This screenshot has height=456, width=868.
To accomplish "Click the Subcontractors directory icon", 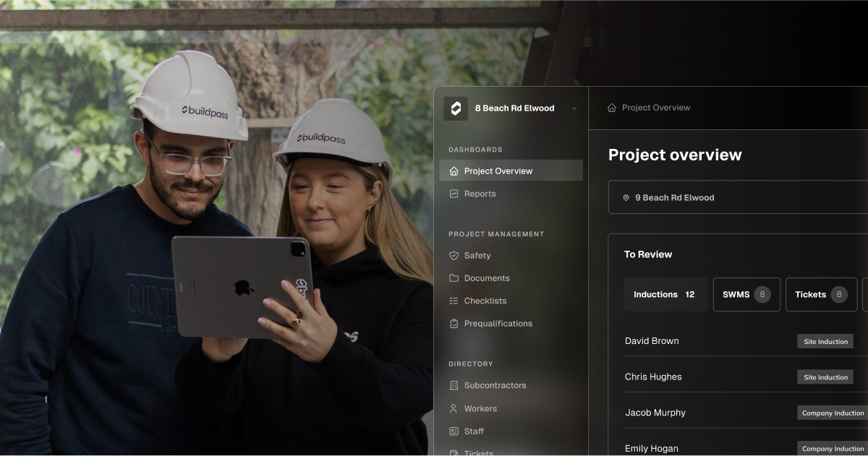I will pos(456,385).
